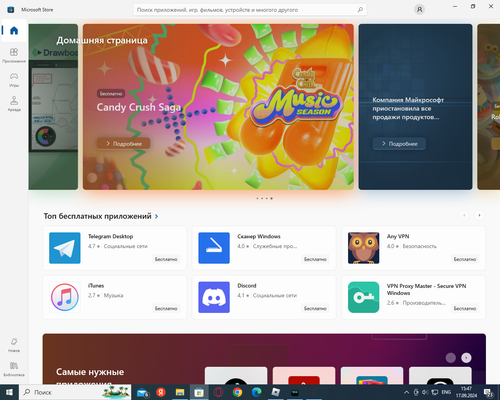Open File Explorer from taskbar
Image resolution: width=500 pixels, height=400 pixels.
point(180,392)
